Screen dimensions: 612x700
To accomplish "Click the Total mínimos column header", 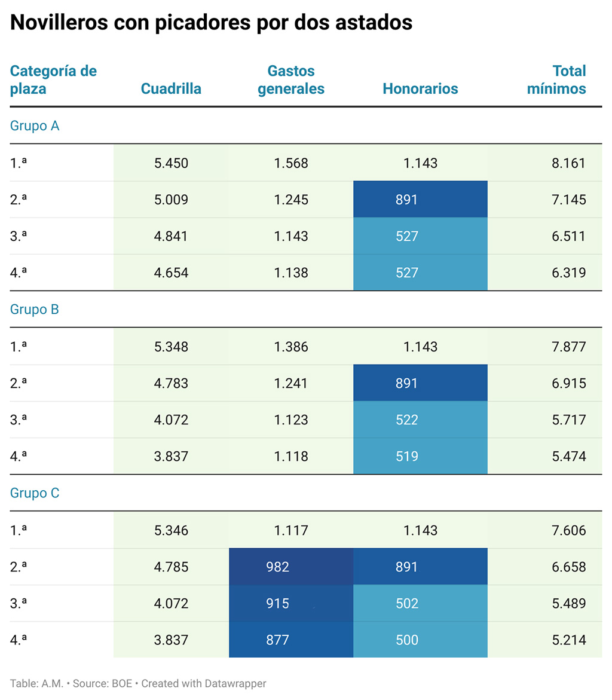I will tap(556, 80).
